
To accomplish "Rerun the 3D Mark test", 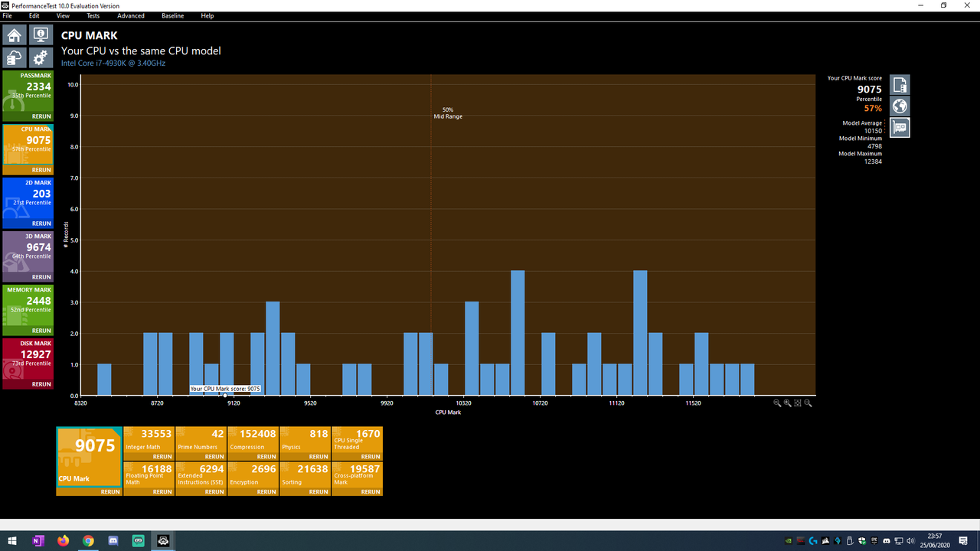I will 41,277.
